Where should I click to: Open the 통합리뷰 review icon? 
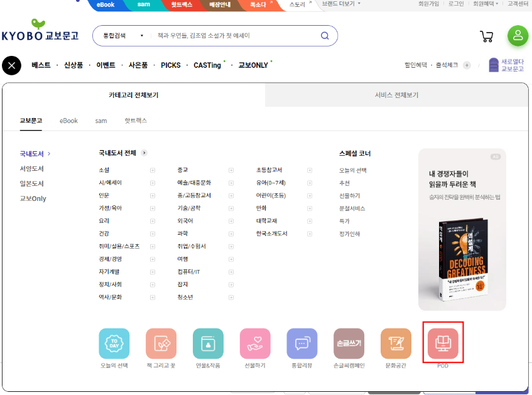pos(302,344)
